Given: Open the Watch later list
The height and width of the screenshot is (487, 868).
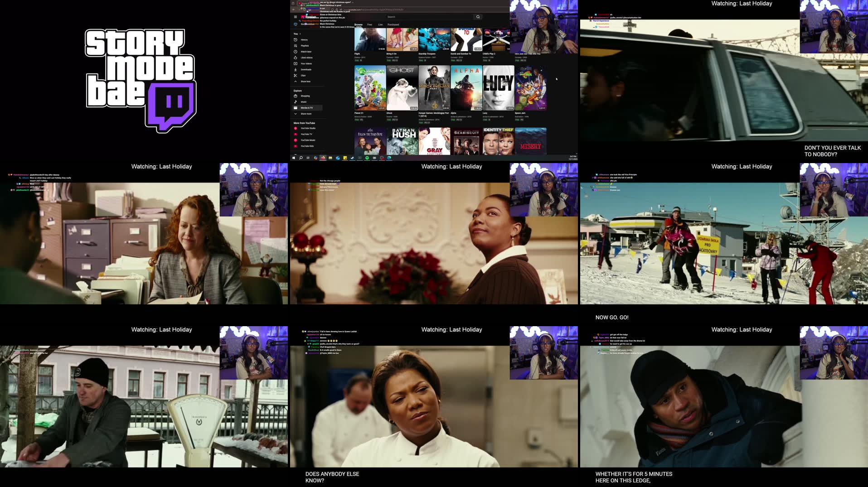Looking at the screenshot, I should click(305, 52).
